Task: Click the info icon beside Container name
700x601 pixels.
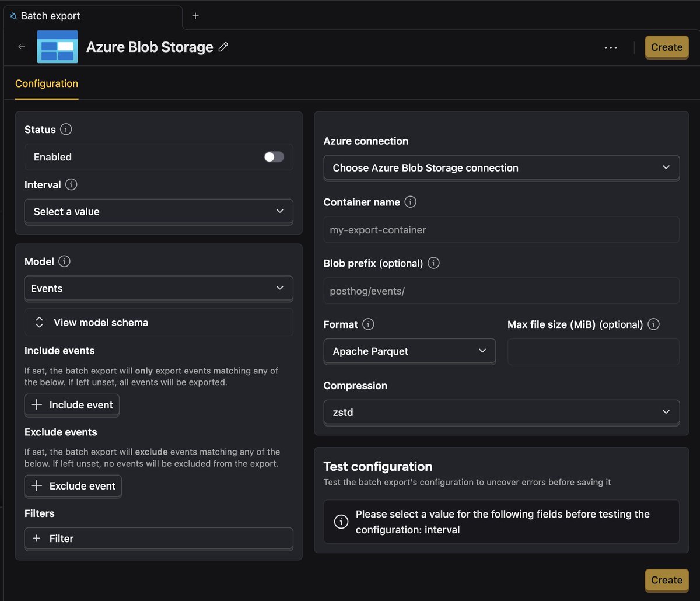Action: click(x=411, y=202)
